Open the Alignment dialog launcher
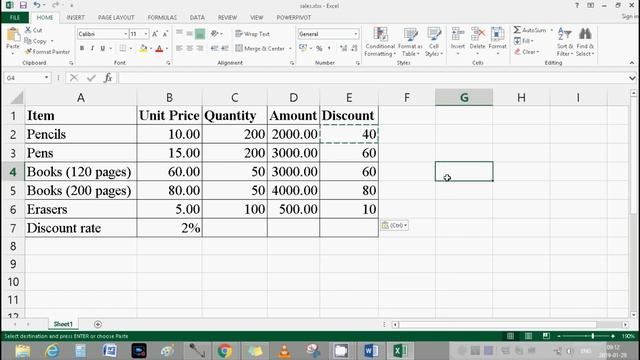This screenshot has width=640, height=360. coord(292,63)
